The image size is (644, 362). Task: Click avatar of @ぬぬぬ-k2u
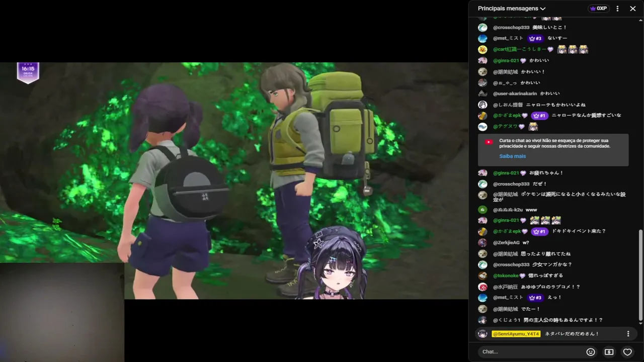coord(482,210)
